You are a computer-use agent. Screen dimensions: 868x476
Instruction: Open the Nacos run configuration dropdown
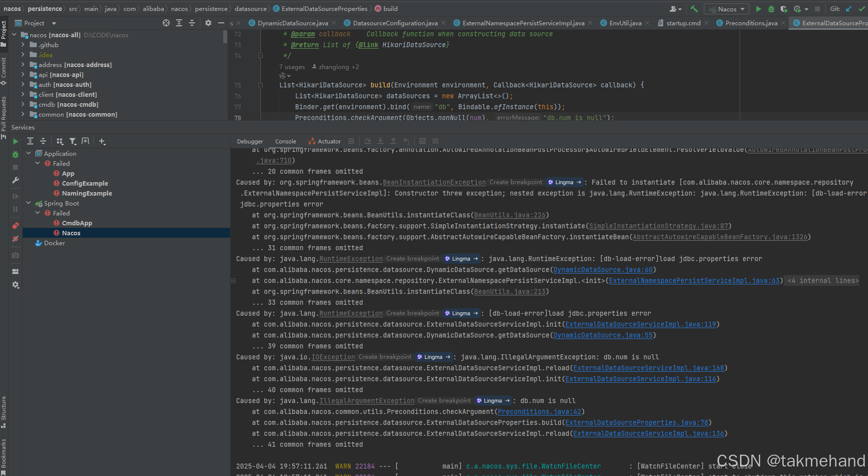[727, 9]
